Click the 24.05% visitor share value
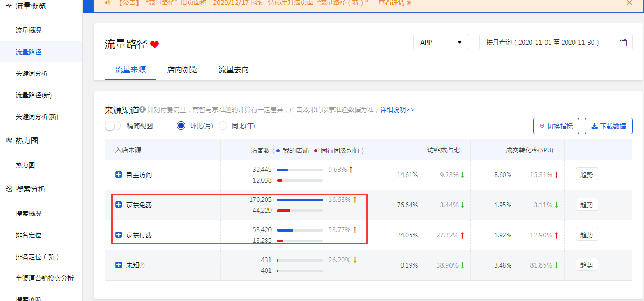The image size is (644, 301). point(407,235)
